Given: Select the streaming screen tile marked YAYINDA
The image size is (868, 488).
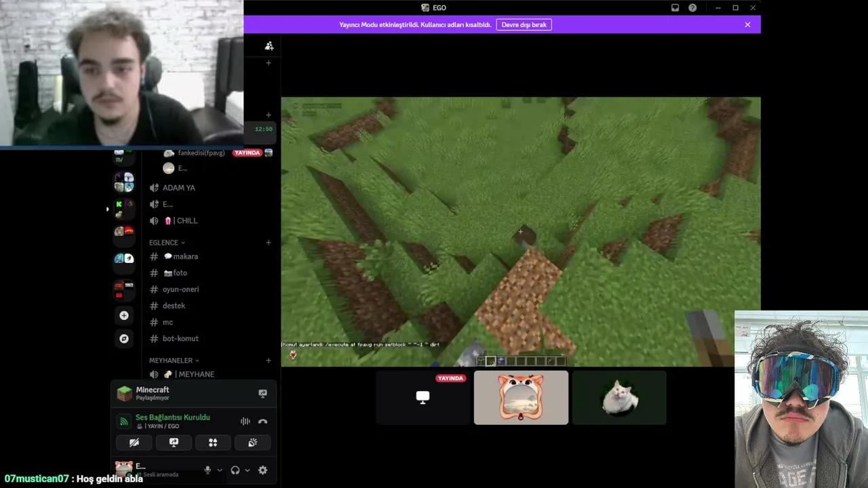Looking at the screenshot, I should [x=422, y=397].
